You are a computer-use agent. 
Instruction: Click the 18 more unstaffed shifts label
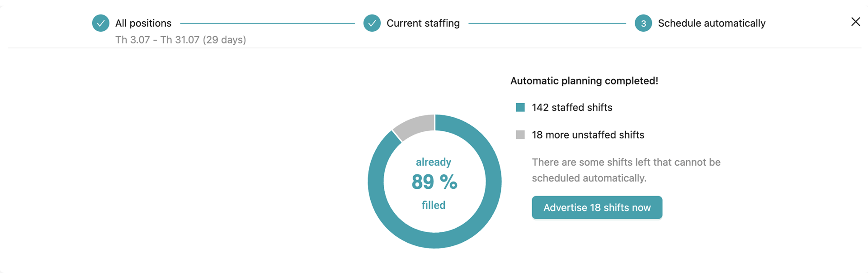(588, 134)
